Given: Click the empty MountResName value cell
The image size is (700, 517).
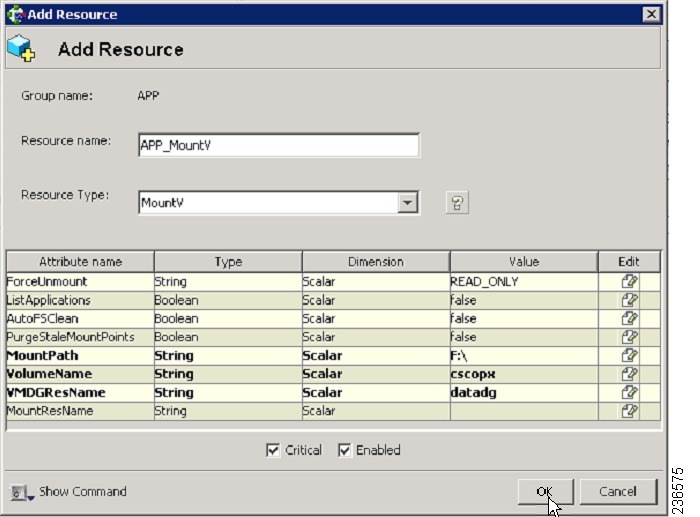Looking at the screenshot, I should 524,411.
